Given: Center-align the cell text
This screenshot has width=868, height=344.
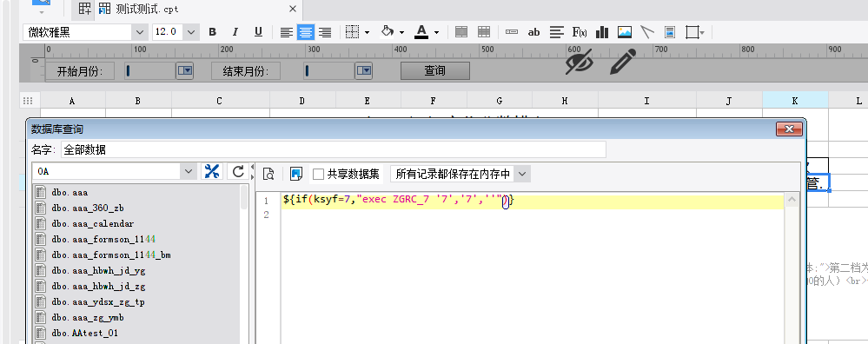Looking at the screenshot, I should coord(306,32).
